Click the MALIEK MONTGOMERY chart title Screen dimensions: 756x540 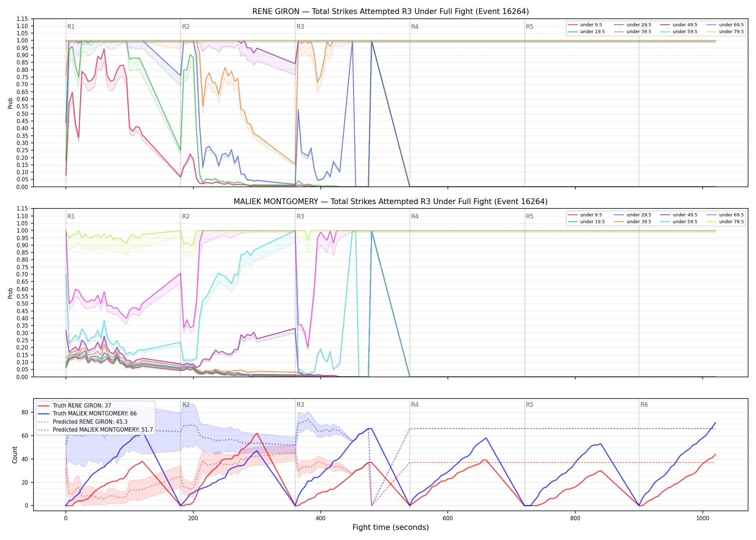tap(391, 202)
